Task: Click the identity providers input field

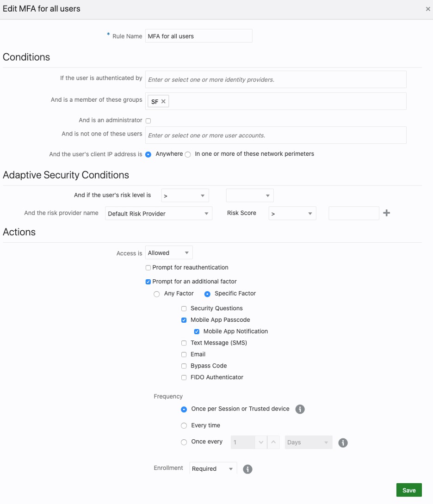Action: coord(276,80)
